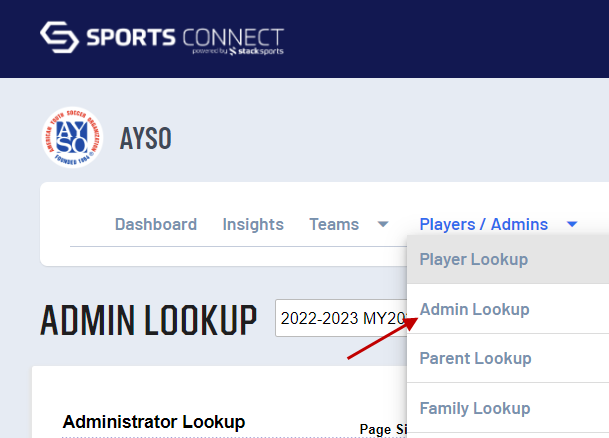Collapse the Players / Admins dropdown arrow

pyautogui.click(x=572, y=225)
